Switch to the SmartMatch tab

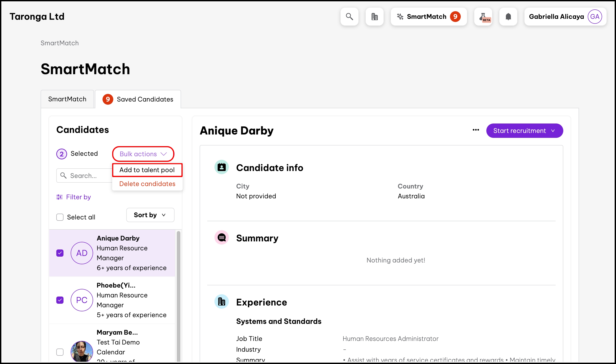(67, 99)
